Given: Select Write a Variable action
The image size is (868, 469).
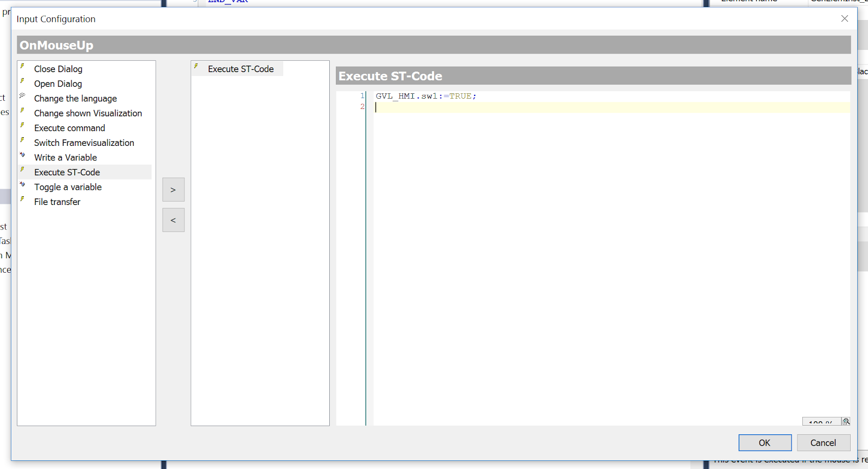Looking at the screenshot, I should point(66,157).
